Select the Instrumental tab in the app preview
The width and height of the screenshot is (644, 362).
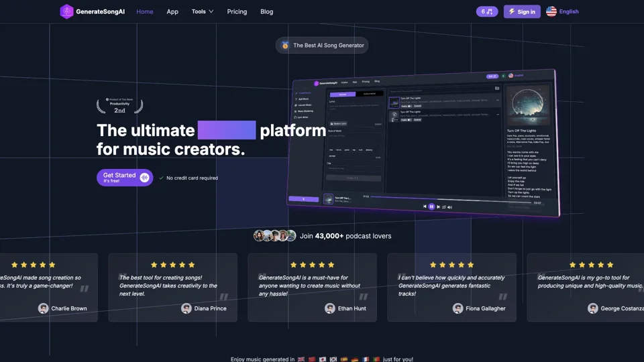pos(369,94)
